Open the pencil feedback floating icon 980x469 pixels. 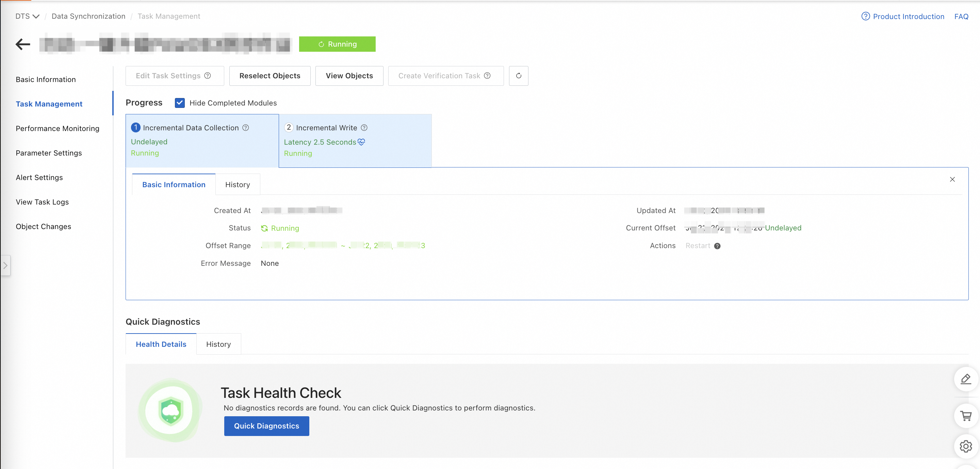click(966, 379)
